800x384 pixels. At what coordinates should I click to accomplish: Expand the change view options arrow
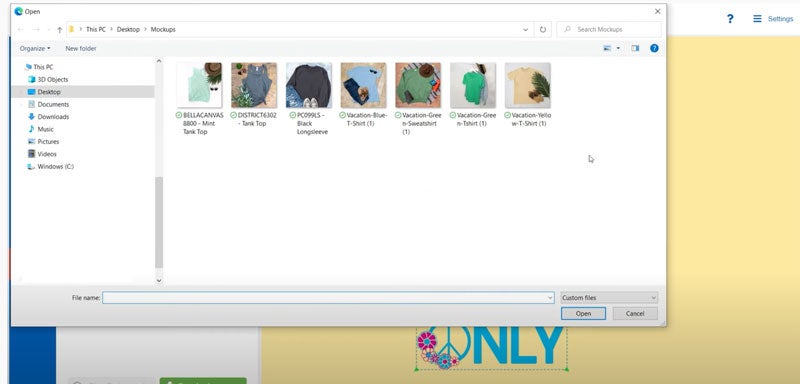coord(618,48)
